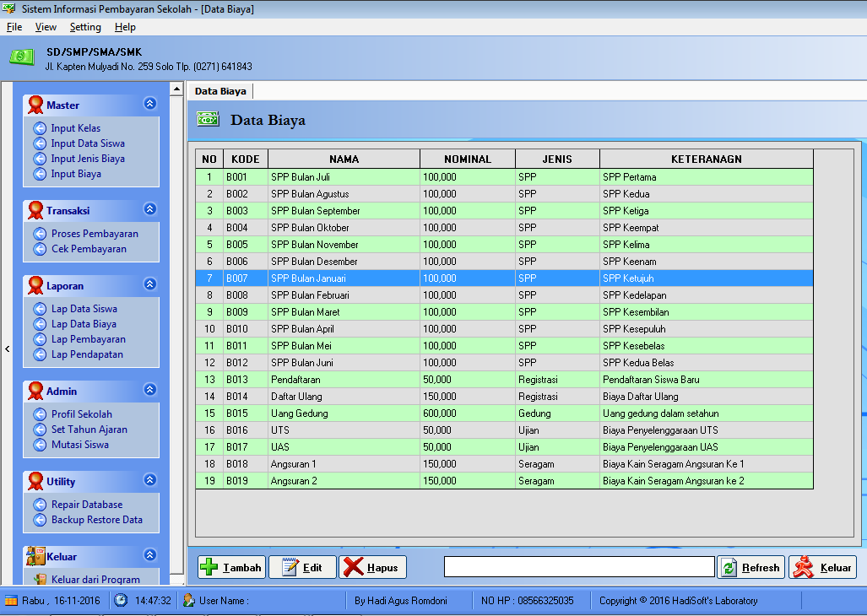Click arrow icon beside Input Biaya

[x=40, y=174]
